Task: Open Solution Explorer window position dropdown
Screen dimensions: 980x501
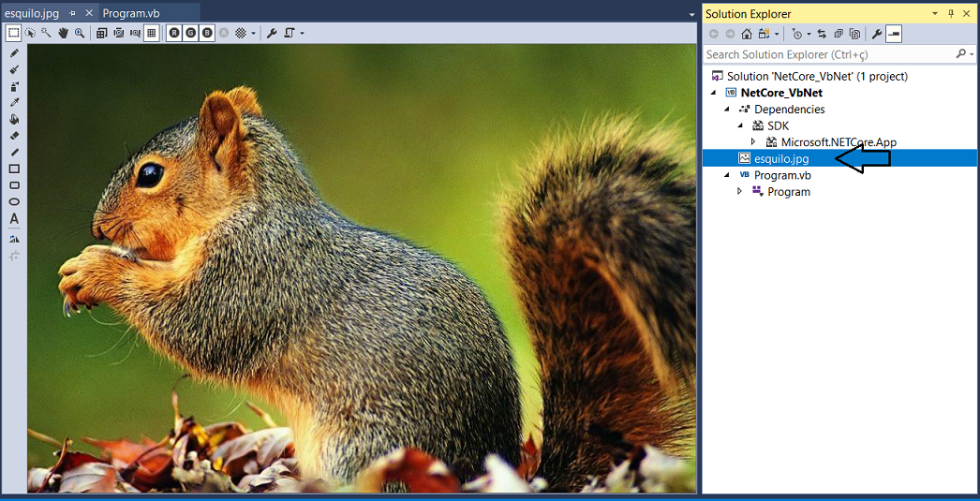Action: [935, 14]
